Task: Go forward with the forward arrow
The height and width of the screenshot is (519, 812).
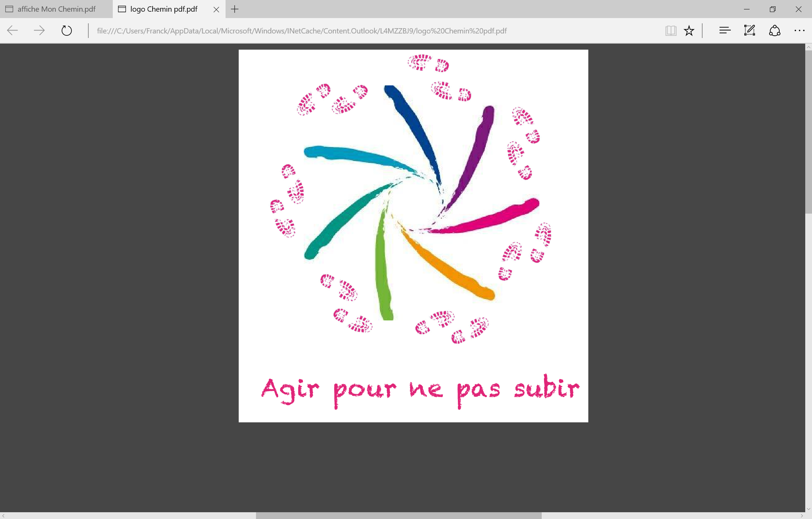Action: pos(39,30)
